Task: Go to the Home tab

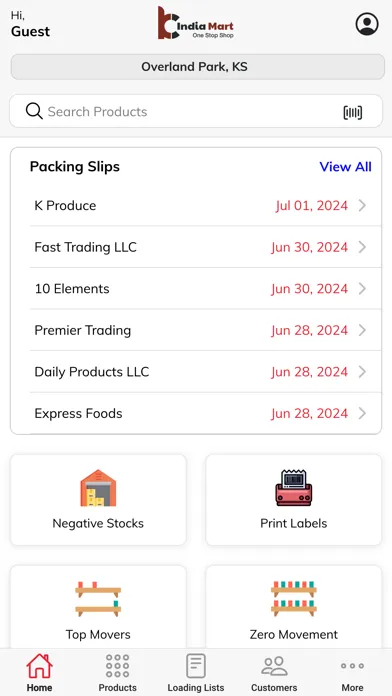Action: (x=40, y=672)
